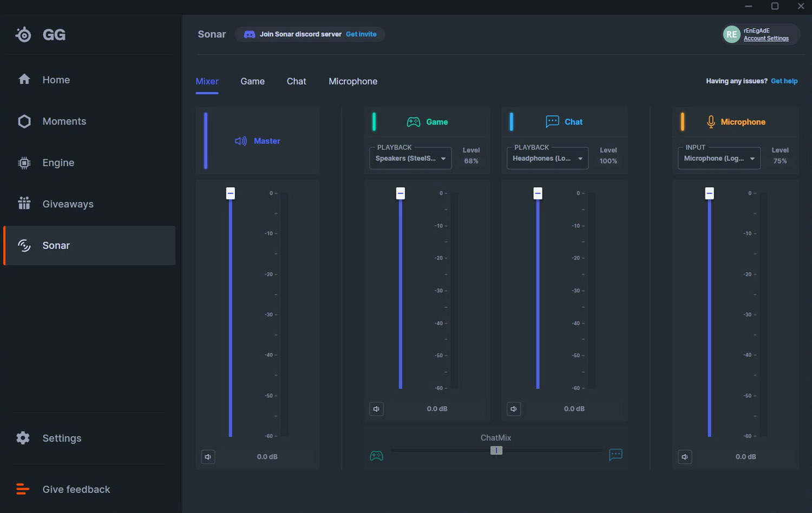Click the Chat 0.0 dB value

coord(574,409)
